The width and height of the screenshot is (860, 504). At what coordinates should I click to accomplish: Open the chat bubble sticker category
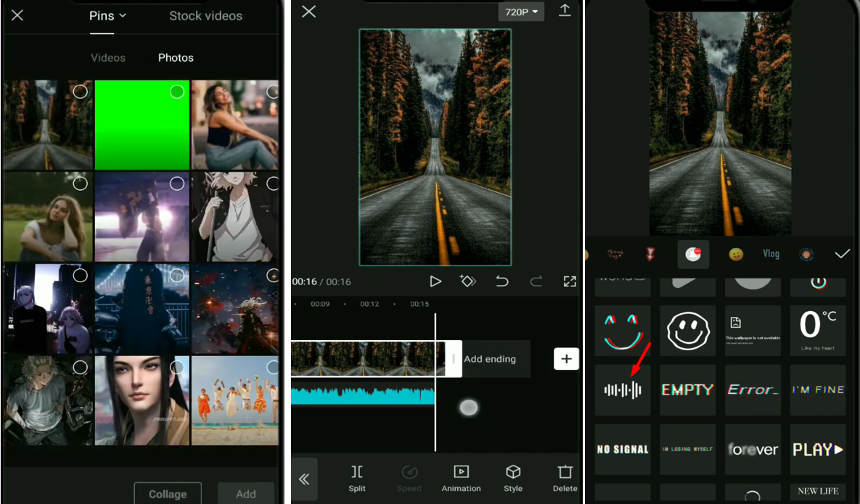(x=693, y=255)
